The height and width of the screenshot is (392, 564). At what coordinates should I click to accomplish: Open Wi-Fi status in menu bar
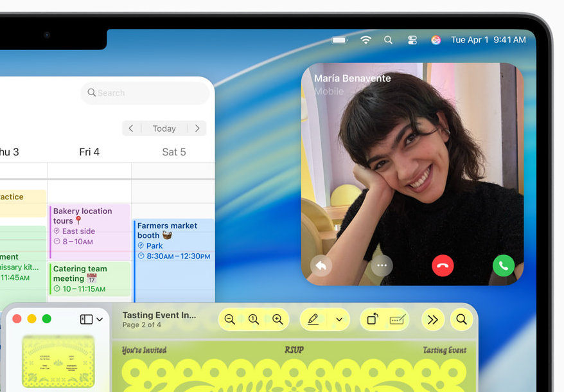pos(366,40)
